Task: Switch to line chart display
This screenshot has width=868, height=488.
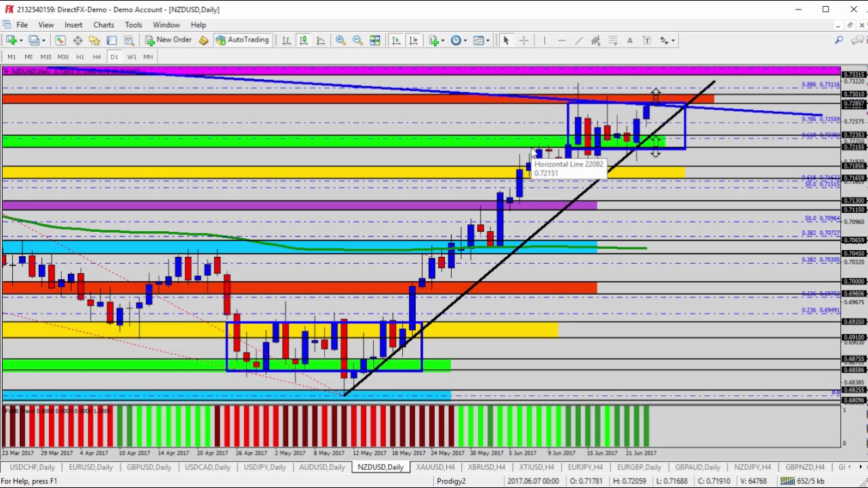Action: [321, 41]
